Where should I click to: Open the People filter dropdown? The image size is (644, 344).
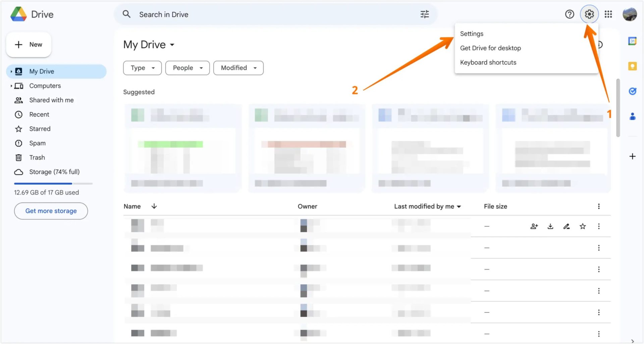pos(187,68)
